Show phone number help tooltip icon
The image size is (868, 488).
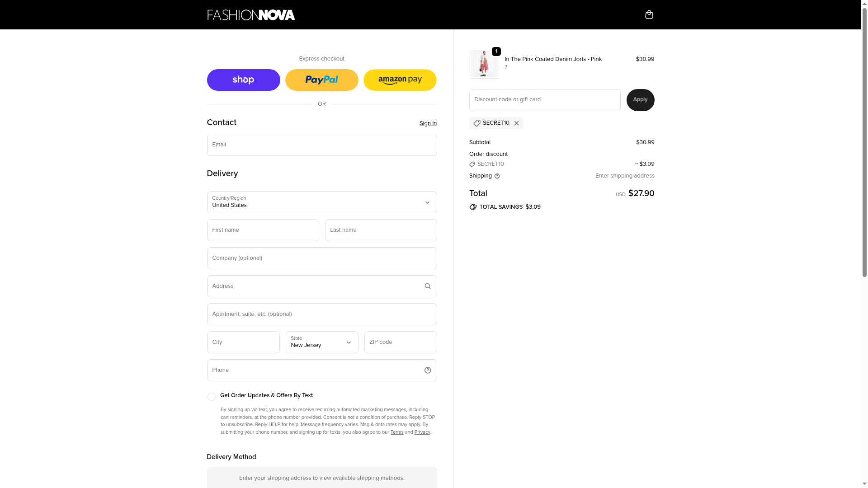(428, 371)
